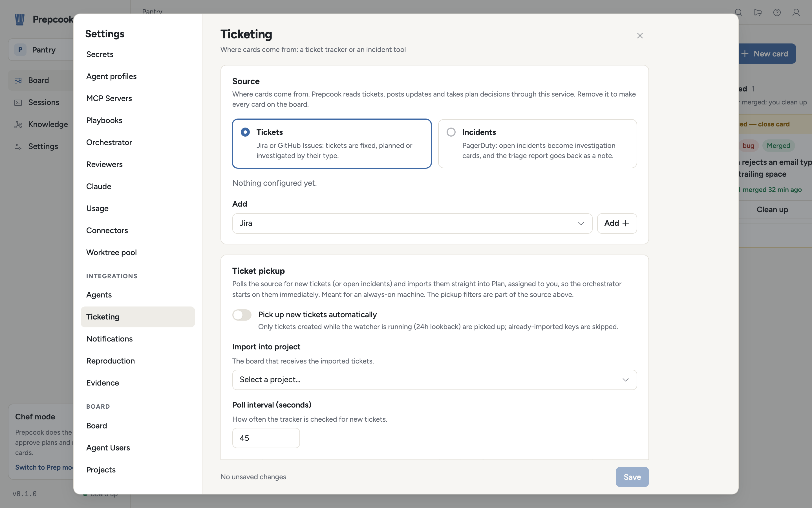Image resolution: width=812 pixels, height=508 pixels.
Task: Open the Agent profiles settings section
Action: click(x=138, y=76)
